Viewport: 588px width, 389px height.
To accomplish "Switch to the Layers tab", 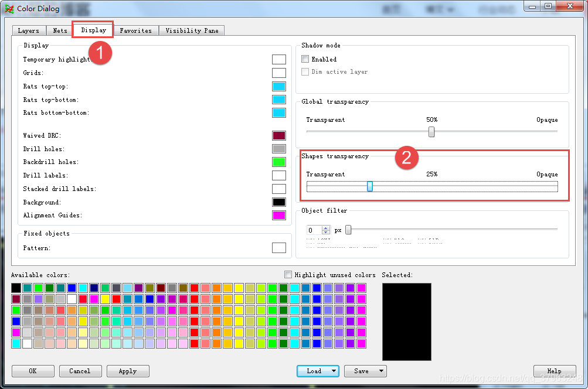I will (x=29, y=30).
